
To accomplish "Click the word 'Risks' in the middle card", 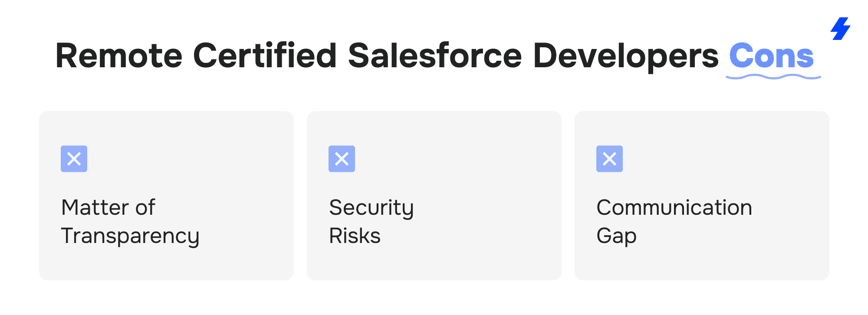I will [355, 236].
